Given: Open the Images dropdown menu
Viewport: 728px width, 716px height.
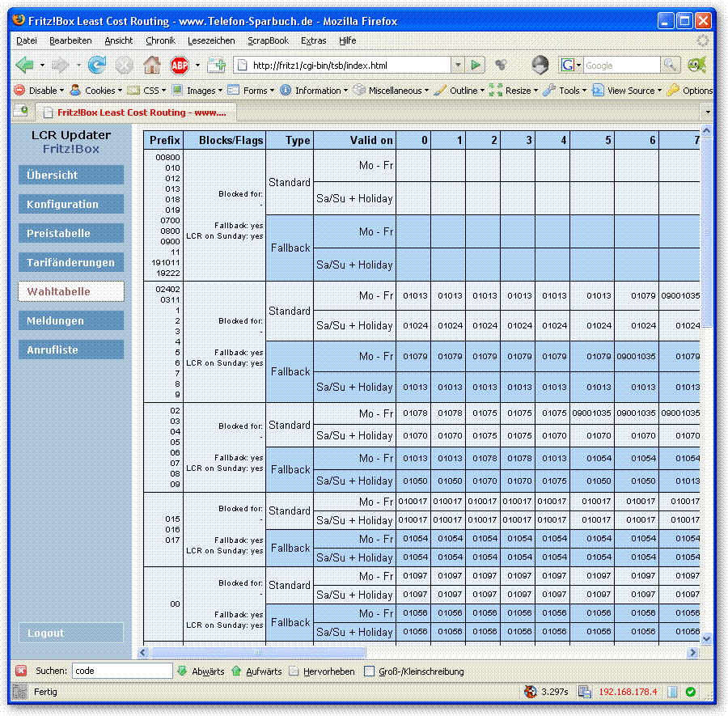Looking at the screenshot, I should click(197, 90).
